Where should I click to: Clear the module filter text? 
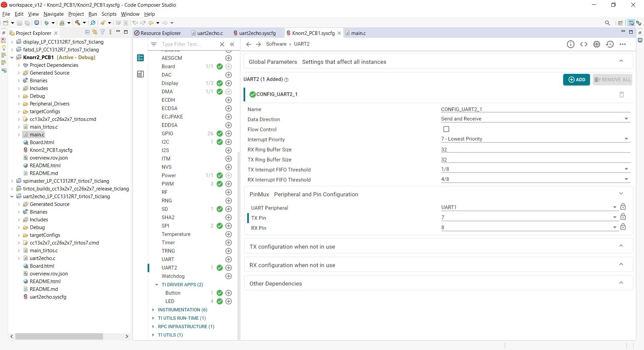coord(222,44)
